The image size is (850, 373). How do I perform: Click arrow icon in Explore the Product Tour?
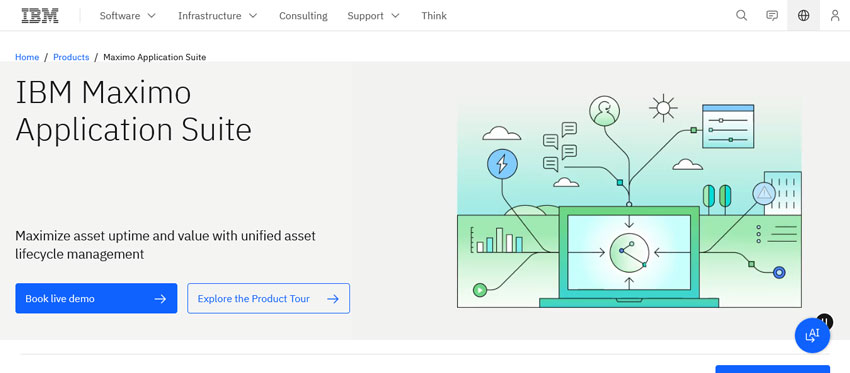pos(333,299)
